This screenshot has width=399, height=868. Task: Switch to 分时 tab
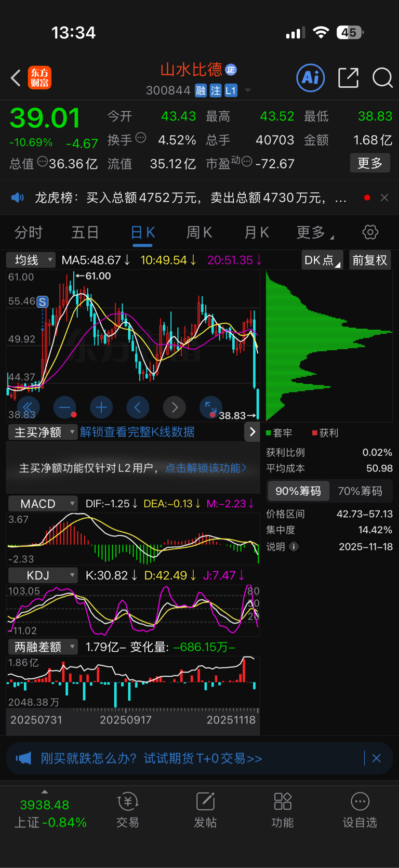point(29,232)
